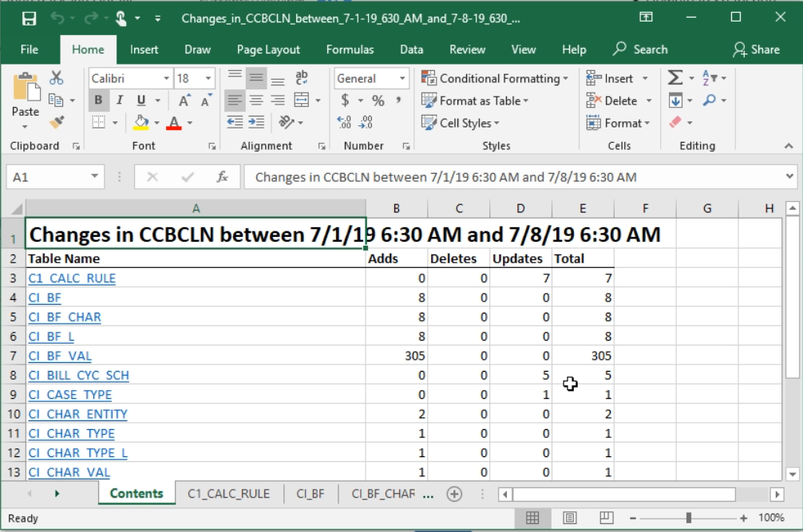803x532 pixels.
Task: Expand the formula bar
Action: click(789, 176)
